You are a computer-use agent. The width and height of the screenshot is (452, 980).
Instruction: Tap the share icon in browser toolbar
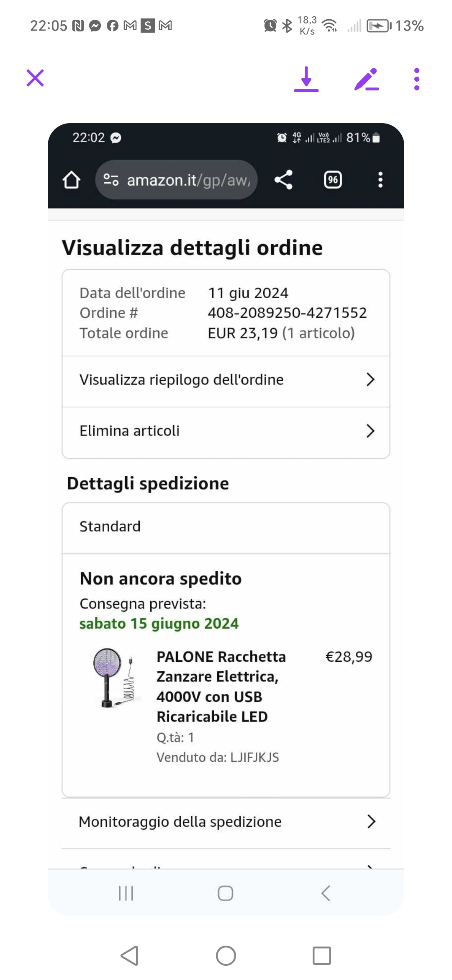pyautogui.click(x=283, y=180)
